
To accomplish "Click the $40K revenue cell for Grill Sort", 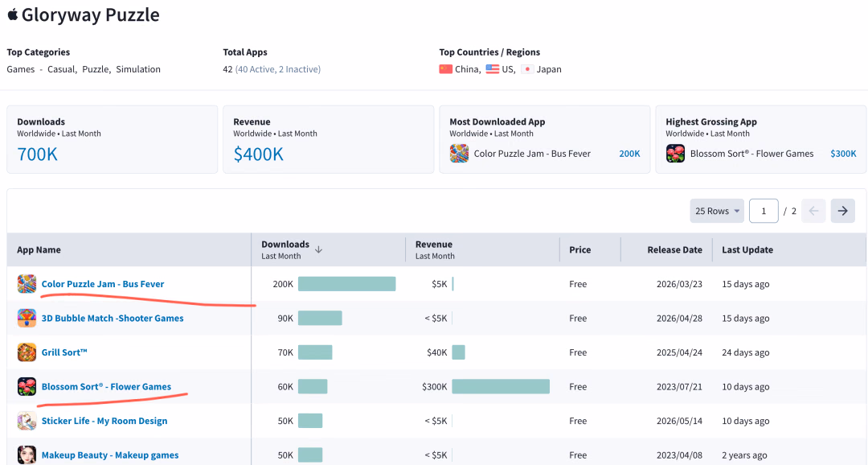I will 436,352.
